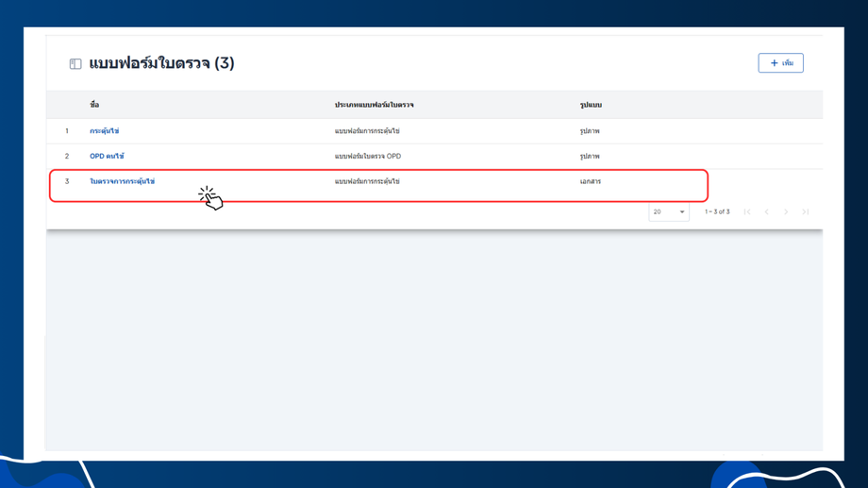Click the แบบฟอร์มใบตรวจ OPD cell
The image size is (868, 488).
click(x=368, y=156)
